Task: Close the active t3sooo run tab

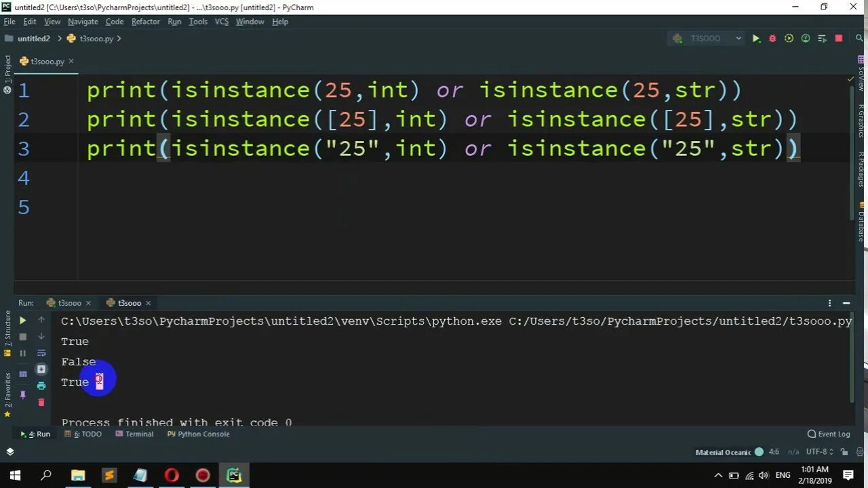Action: click(148, 303)
